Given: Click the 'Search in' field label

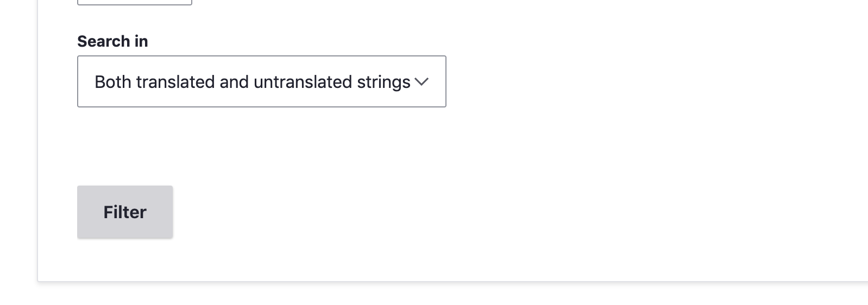Looking at the screenshot, I should tap(112, 41).
